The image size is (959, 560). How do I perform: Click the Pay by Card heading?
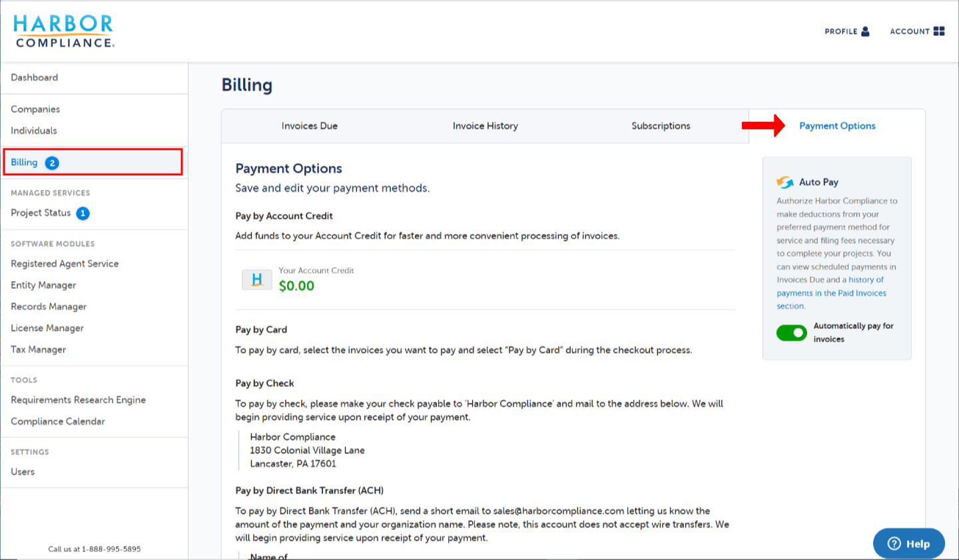click(261, 330)
